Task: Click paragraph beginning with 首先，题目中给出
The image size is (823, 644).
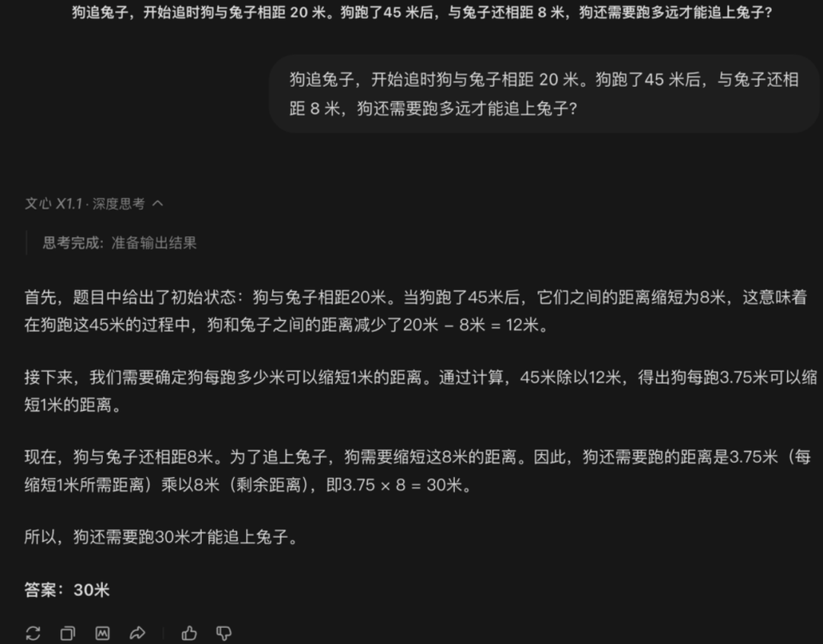Action: [x=416, y=311]
